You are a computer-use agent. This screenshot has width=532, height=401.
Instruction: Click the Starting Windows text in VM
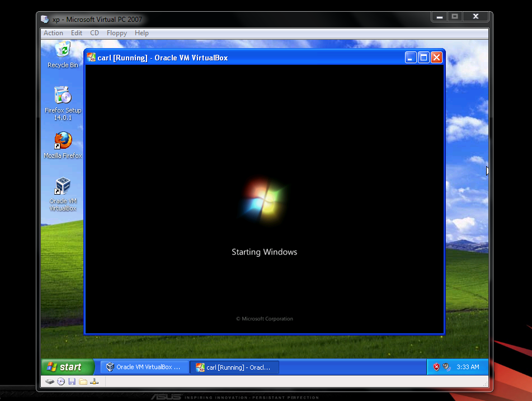264,252
